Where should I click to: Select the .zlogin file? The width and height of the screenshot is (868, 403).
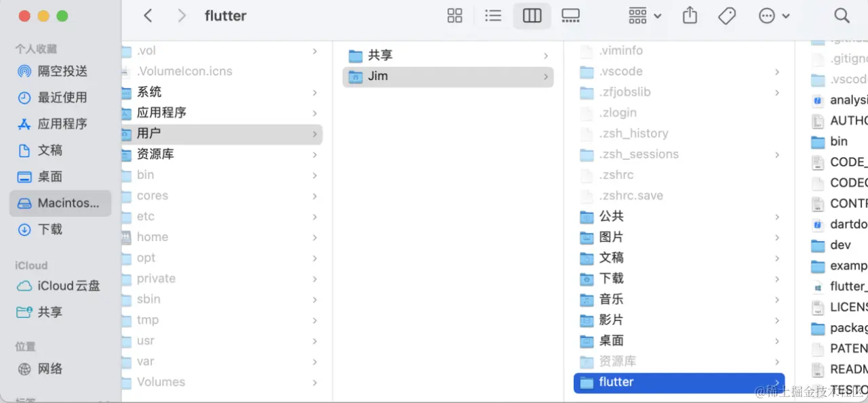point(679,113)
